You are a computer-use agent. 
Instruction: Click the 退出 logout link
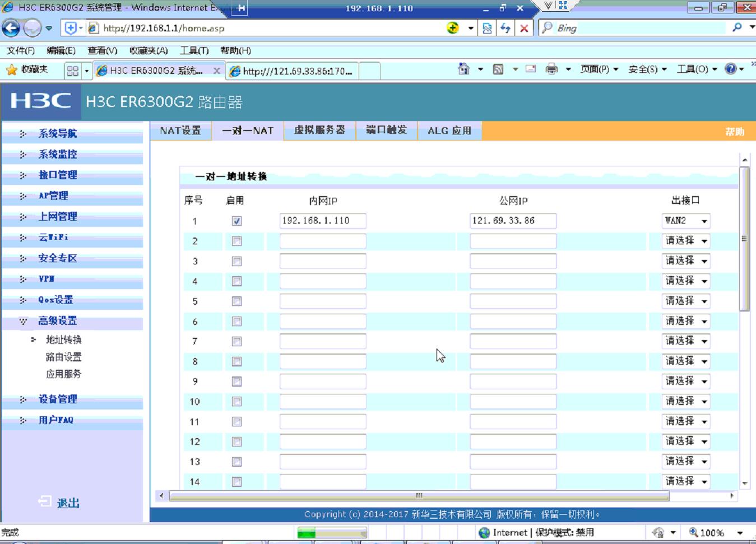coord(68,503)
